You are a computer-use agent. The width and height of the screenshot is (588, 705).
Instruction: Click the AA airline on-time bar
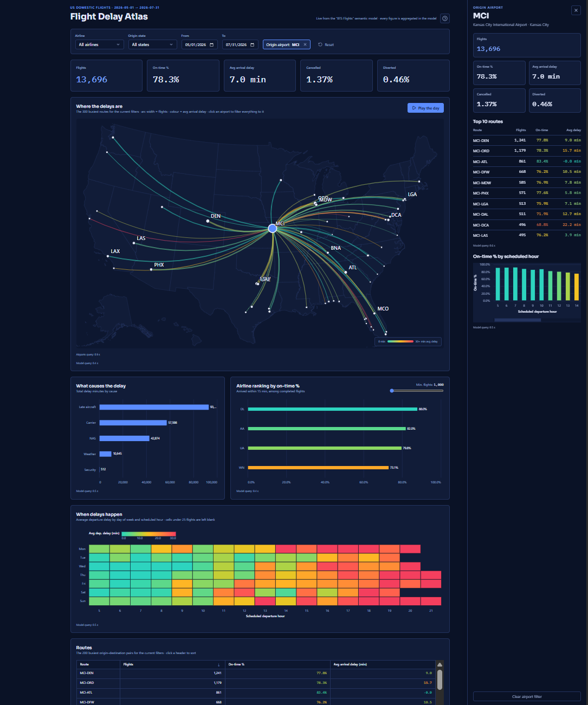point(327,429)
